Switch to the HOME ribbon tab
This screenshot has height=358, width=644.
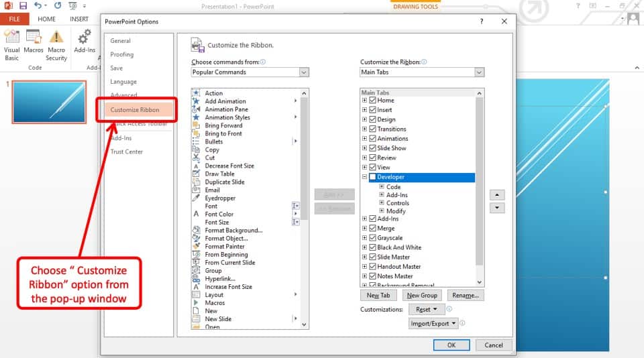coord(46,19)
